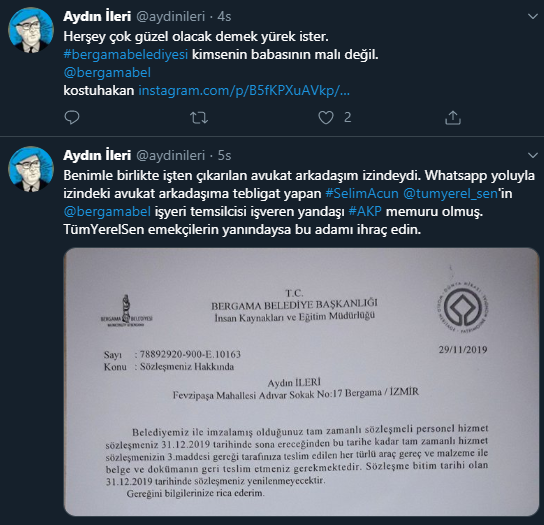The width and height of the screenshot is (544, 525).
Task: Open the #SelimAcun hashtag
Action: [x=362, y=193]
